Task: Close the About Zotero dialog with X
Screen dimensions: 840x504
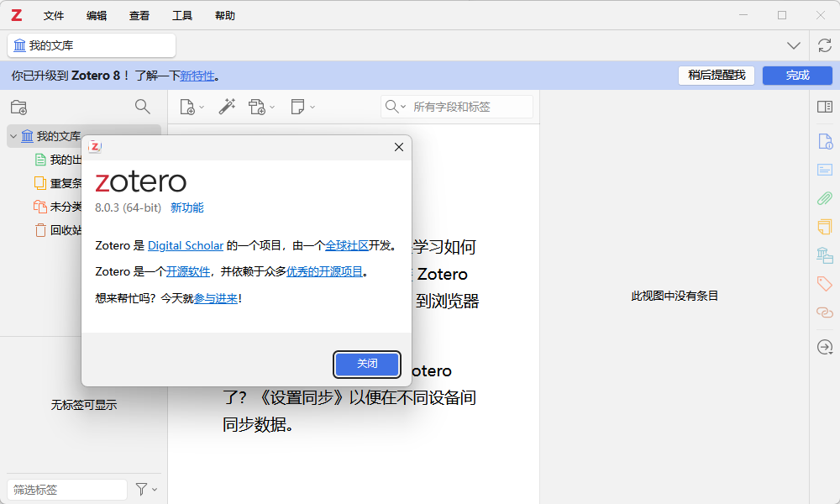Action: [x=398, y=147]
